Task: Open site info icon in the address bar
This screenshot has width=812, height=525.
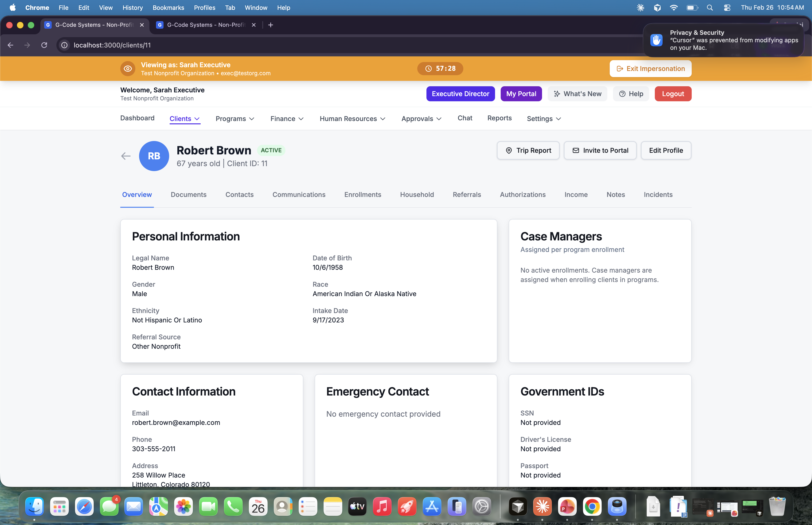Action: click(x=64, y=45)
